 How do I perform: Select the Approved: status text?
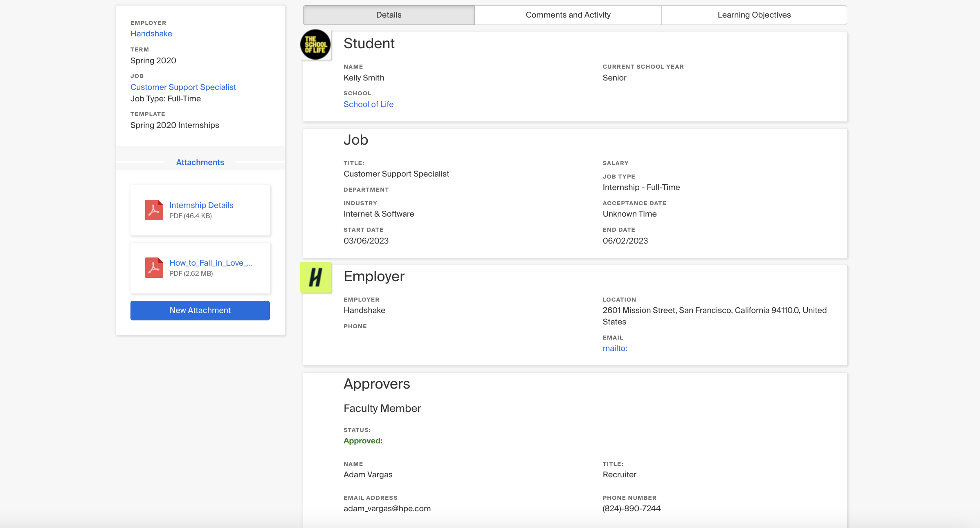pyautogui.click(x=363, y=441)
